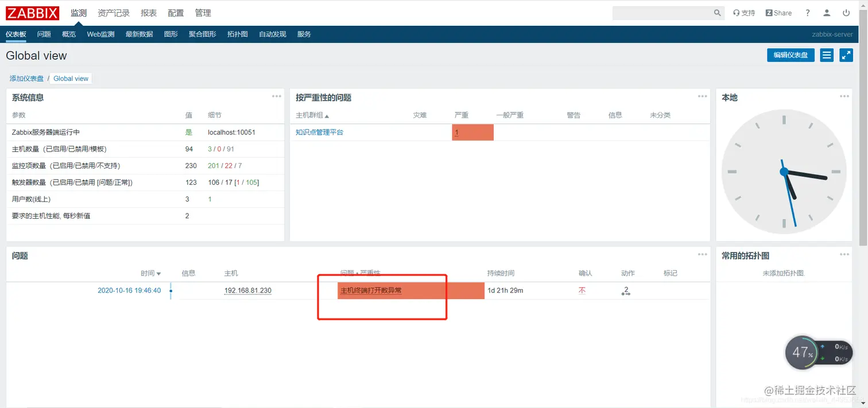Open the actions count icon in 动作
Image resolution: width=868 pixels, height=408 pixels.
(x=626, y=291)
